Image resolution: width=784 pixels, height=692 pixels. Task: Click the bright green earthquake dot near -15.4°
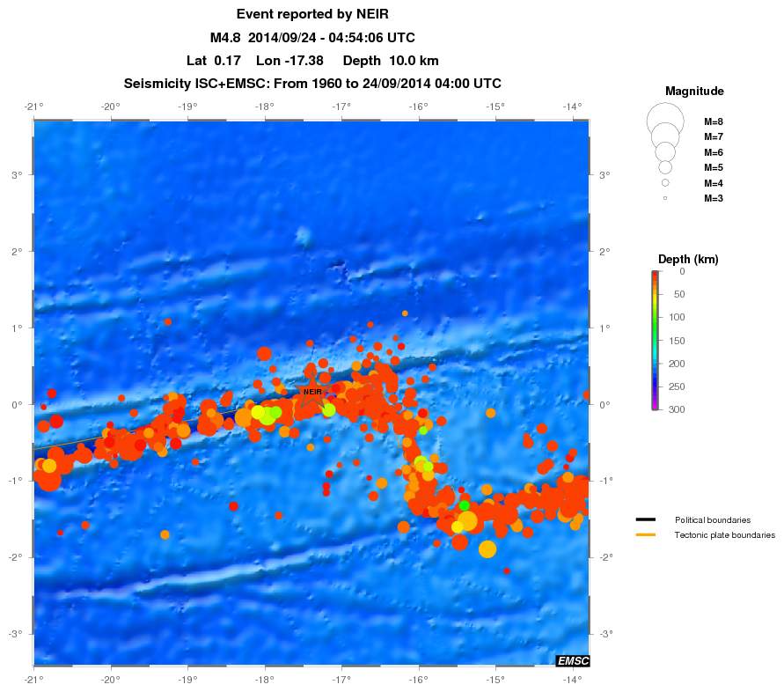[465, 505]
